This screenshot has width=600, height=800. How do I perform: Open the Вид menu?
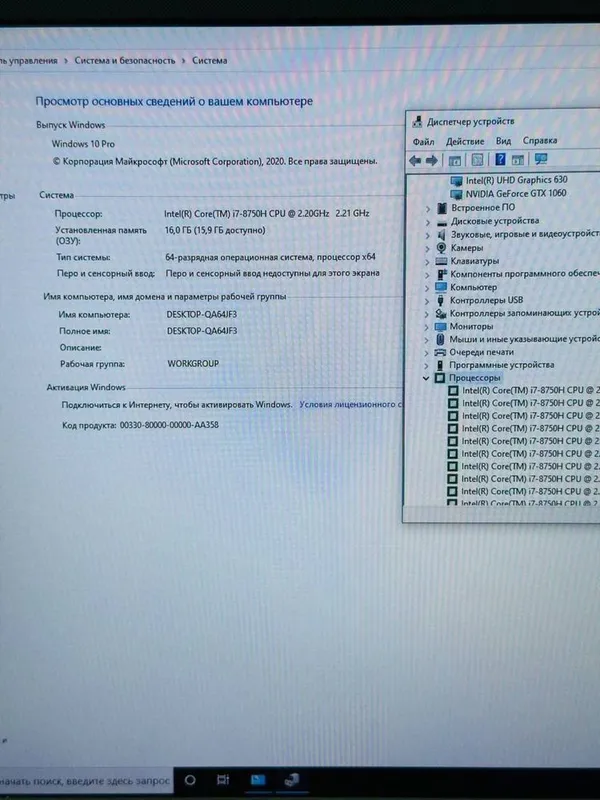pos(503,141)
